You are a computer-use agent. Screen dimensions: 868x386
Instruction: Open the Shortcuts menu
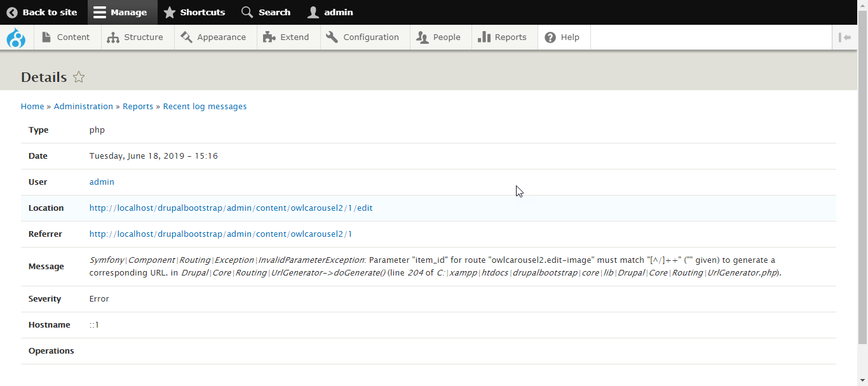(194, 12)
